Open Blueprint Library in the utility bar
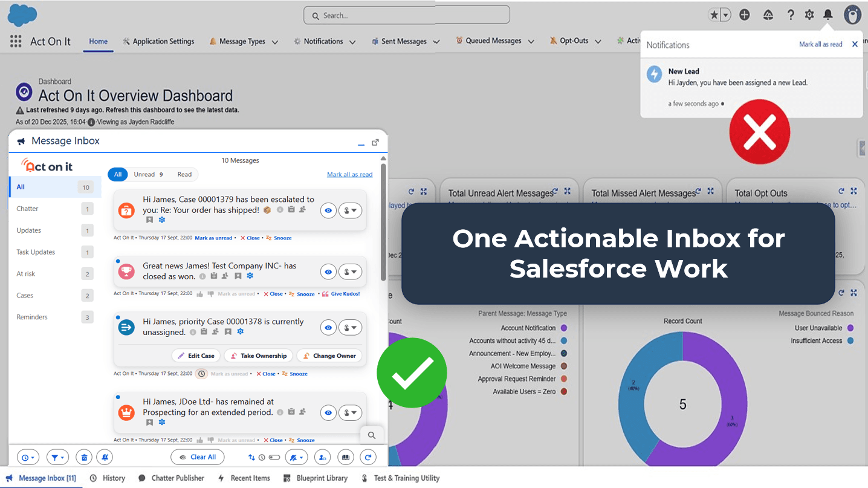This screenshot has height=488, width=868. (316, 478)
